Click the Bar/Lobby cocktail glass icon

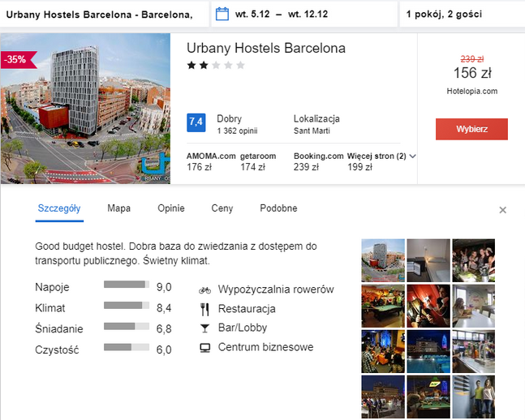[204, 328]
